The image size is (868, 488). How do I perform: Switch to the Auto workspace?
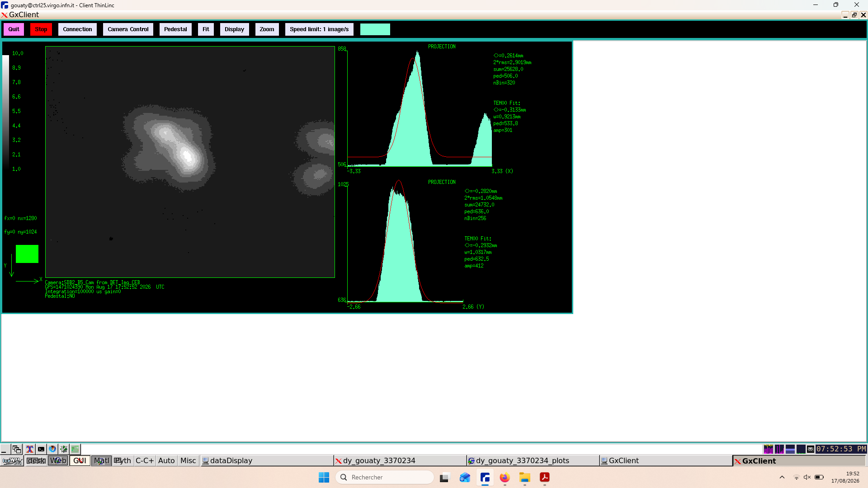[x=166, y=461]
